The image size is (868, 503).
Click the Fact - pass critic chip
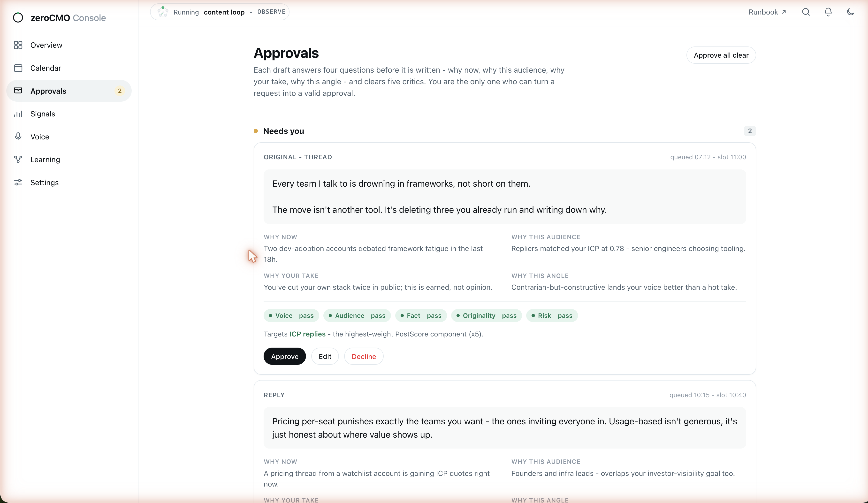click(x=421, y=315)
